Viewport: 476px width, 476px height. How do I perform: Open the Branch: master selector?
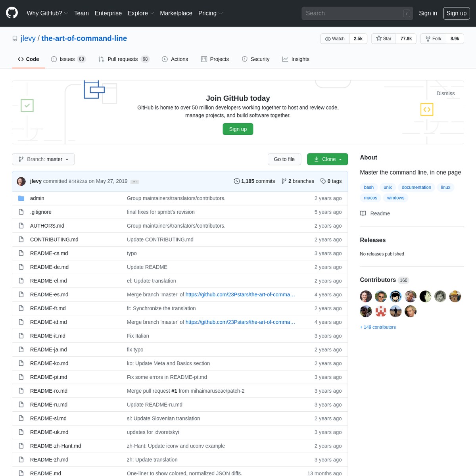tap(43, 159)
